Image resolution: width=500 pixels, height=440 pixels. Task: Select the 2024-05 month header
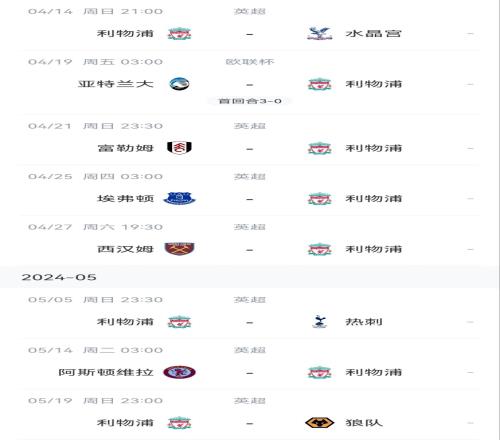[x=59, y=277]
